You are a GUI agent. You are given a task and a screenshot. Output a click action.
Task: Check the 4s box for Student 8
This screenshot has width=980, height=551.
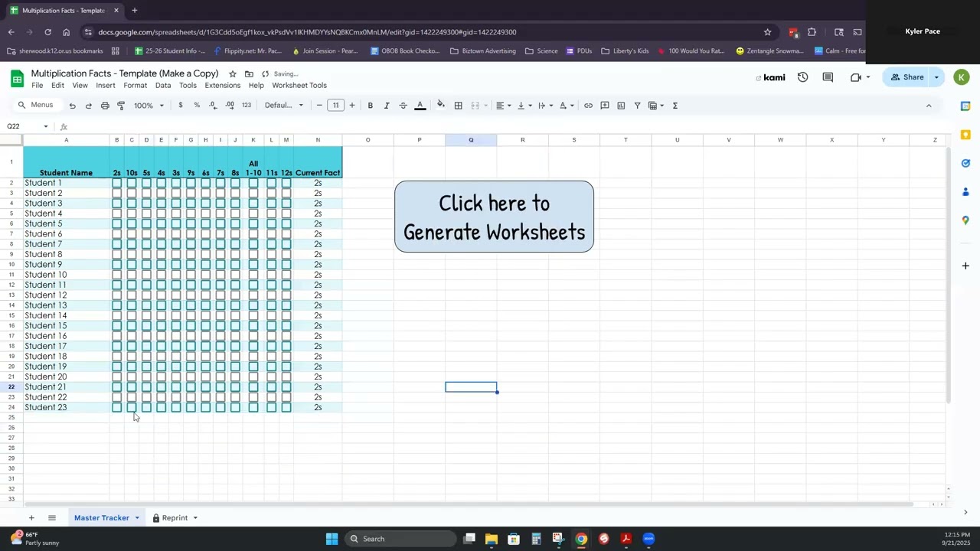coord(161,255)
